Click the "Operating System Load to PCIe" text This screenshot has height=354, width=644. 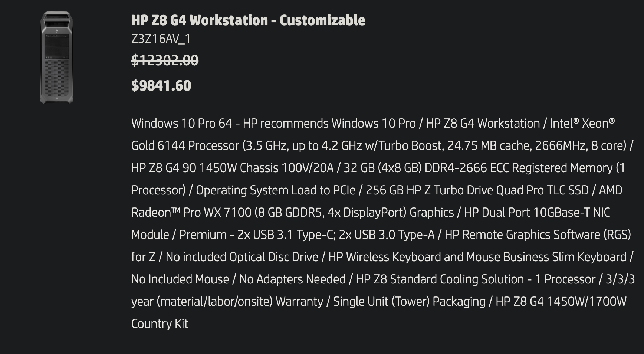[x=275, y=190]
